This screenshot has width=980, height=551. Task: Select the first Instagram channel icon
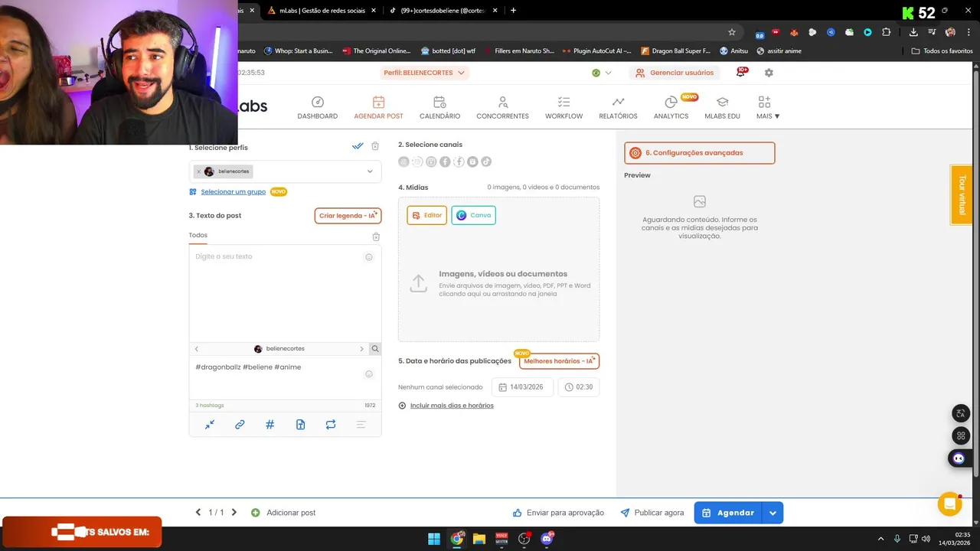(403, 161)
